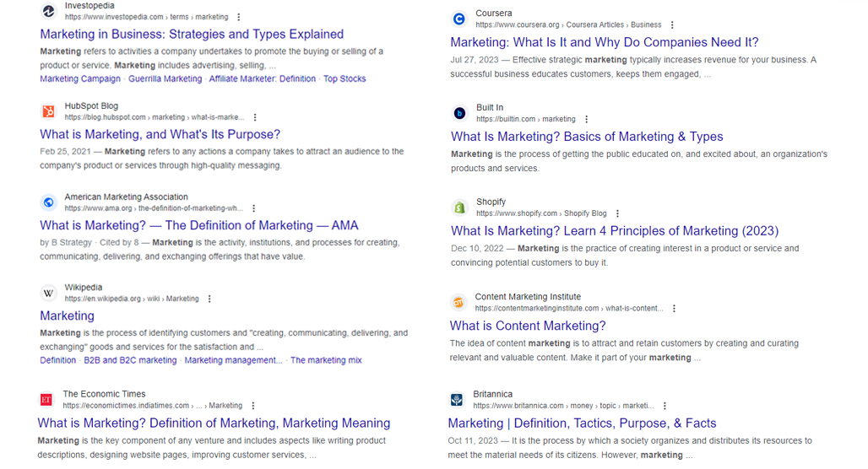This screenshot has height=469, width=868.
Task: Follow the 'Guerrilla Marketing' sitelink
Action: pyautogui.click(x=165, y=79)
